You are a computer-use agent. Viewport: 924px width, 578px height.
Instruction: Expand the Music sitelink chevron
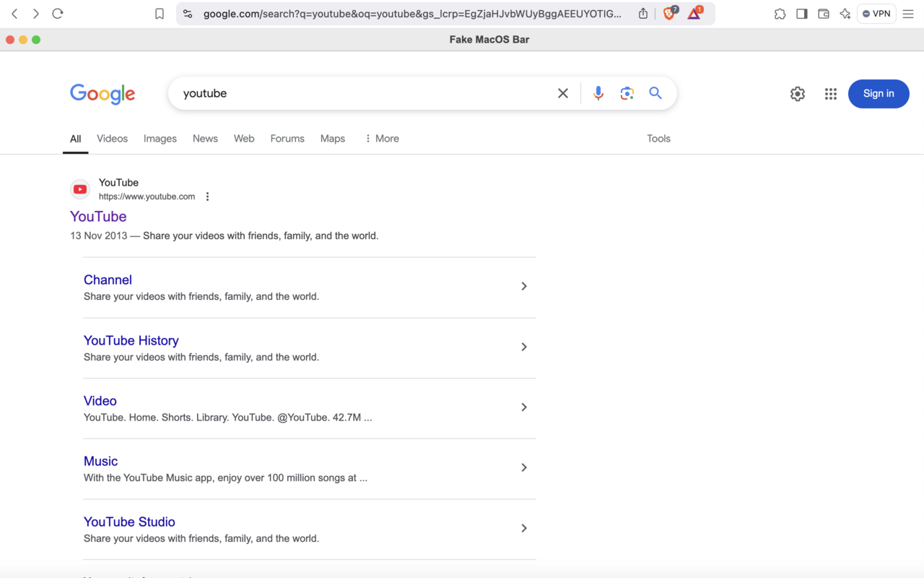pos(524,467)
